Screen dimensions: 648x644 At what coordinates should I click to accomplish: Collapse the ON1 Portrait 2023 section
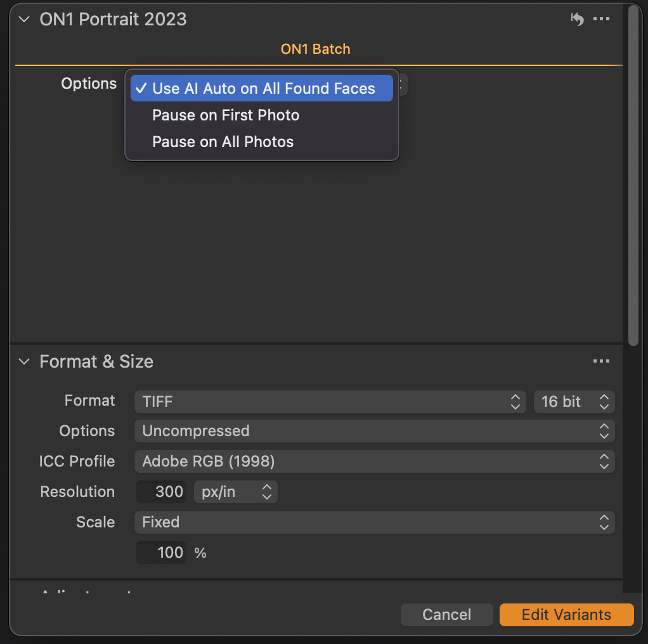(x=24, y=19)
